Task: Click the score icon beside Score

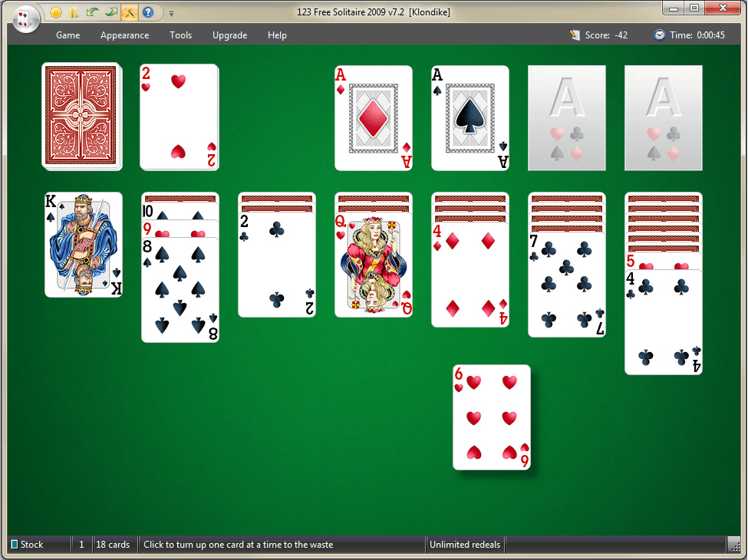Action: [x=575, y=35]
